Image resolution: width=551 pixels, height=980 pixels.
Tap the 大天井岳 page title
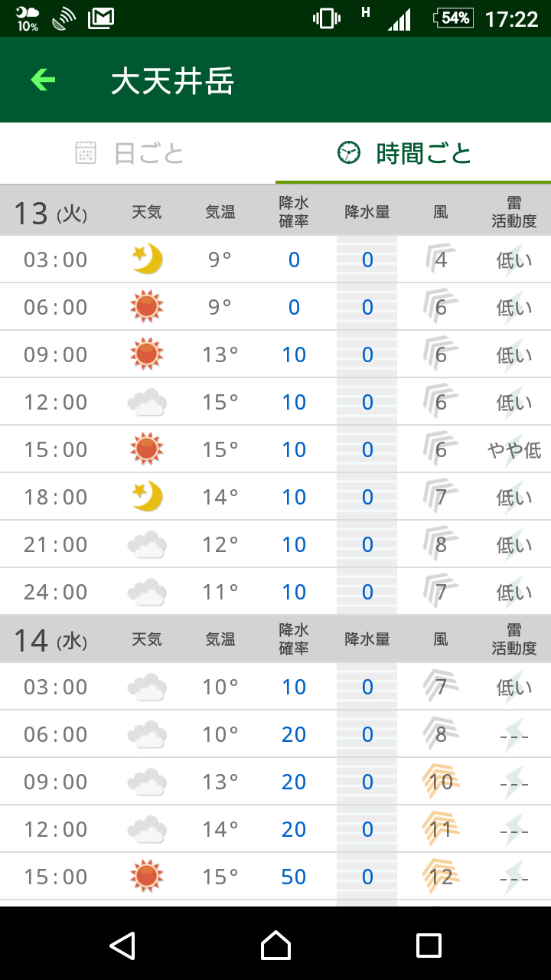click(x=172, y=81)
